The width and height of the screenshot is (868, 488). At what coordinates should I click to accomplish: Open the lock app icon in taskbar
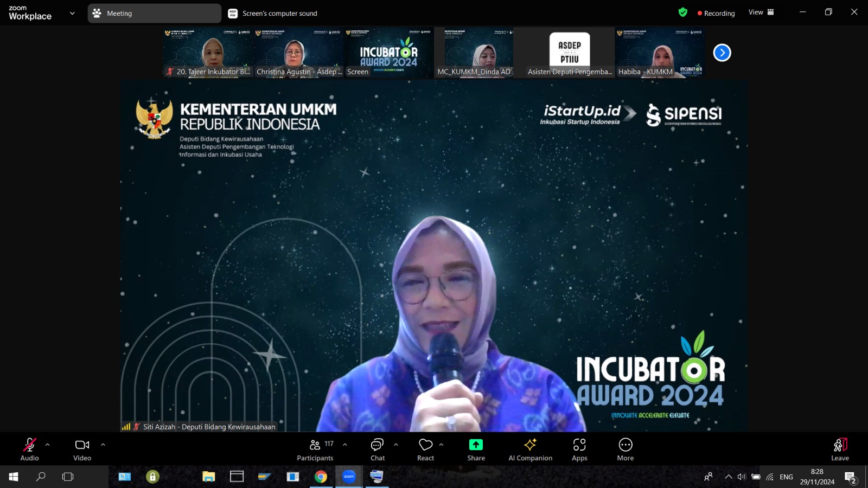pos(152,477)
